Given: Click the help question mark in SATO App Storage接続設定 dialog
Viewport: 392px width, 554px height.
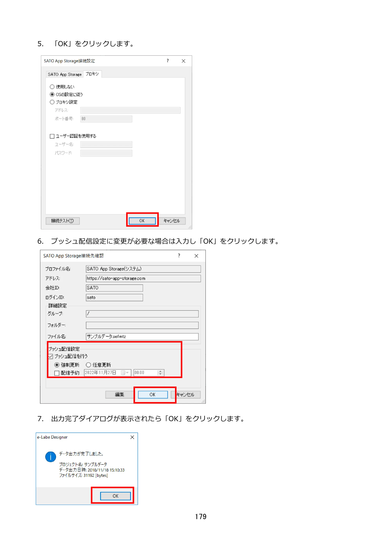Looking at the screenshot, I should click(x=168, y=61).
